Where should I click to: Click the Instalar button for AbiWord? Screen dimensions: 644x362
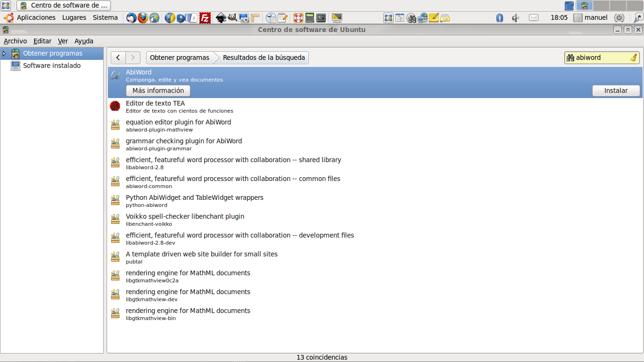(x=616, y=90)
